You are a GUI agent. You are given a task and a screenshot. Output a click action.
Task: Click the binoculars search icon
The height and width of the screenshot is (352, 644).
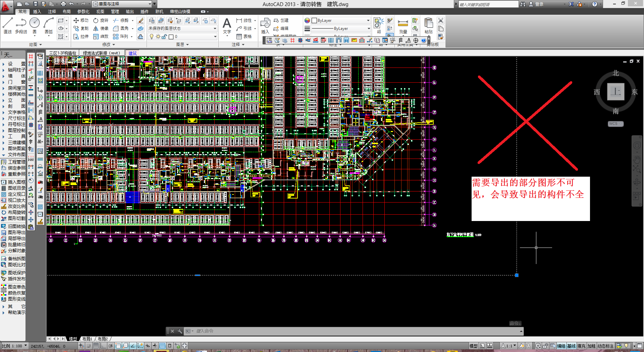[x=523, y=4]
